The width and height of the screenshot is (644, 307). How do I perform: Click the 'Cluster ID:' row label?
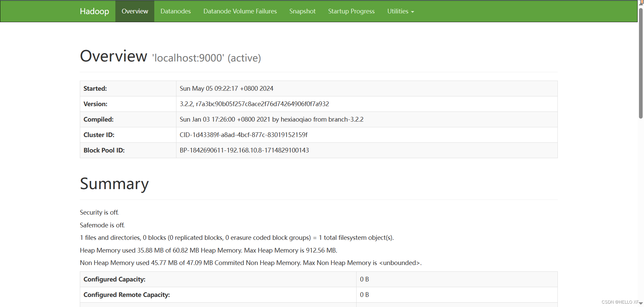(x=99, y=135)
